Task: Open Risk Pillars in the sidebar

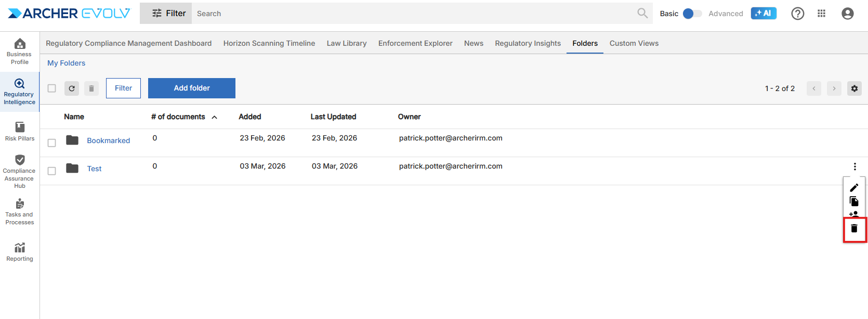Action: [20, 131]
